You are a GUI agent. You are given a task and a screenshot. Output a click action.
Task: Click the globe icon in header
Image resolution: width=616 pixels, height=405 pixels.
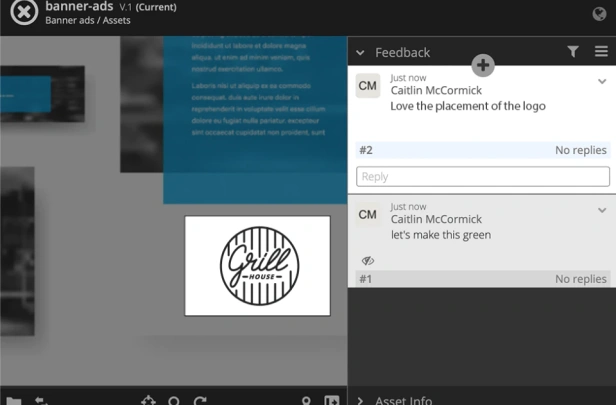(x=599, y=14)
